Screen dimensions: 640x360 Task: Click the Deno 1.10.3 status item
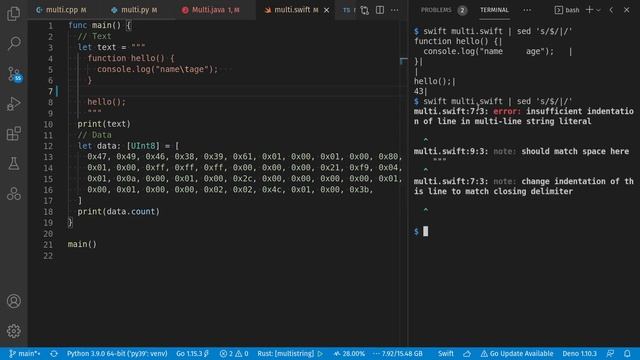pos(580,353)
